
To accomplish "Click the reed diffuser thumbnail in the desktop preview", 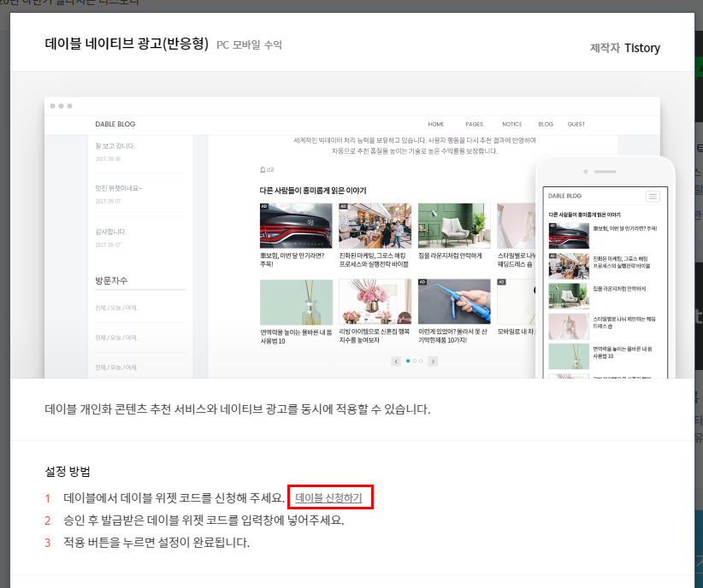I will pyautogui.click(x=296, y=302).
